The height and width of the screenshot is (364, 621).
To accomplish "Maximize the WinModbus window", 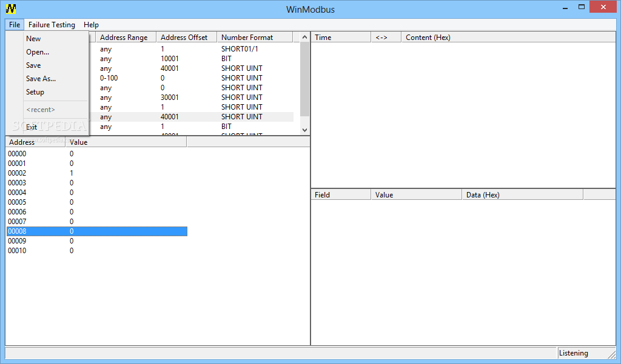I will [x=582, y=7].
